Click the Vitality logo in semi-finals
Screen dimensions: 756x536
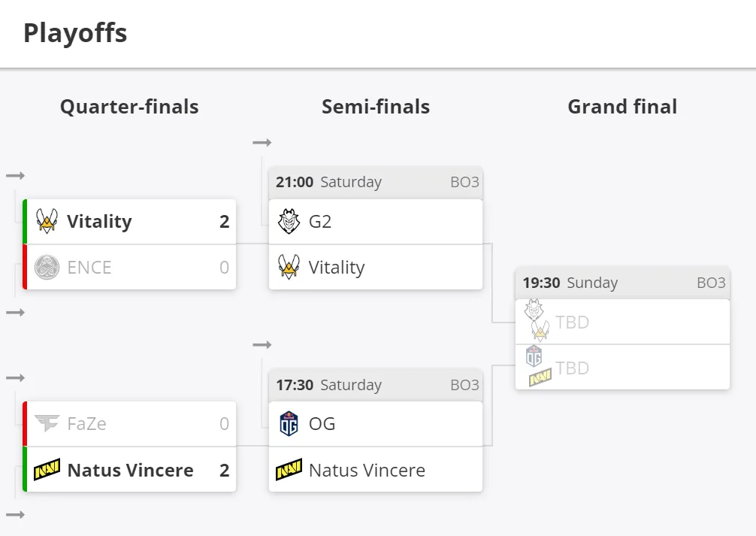pos(289,268)
